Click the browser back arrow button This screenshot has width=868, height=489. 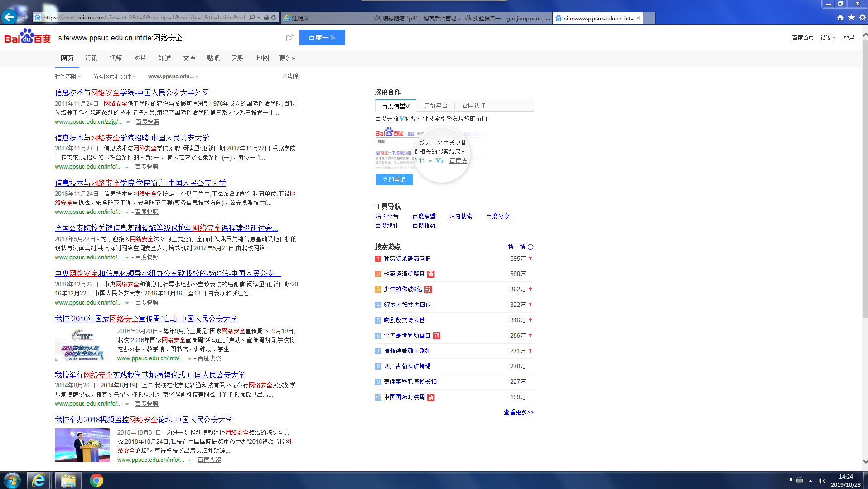(x=9, y=17)
